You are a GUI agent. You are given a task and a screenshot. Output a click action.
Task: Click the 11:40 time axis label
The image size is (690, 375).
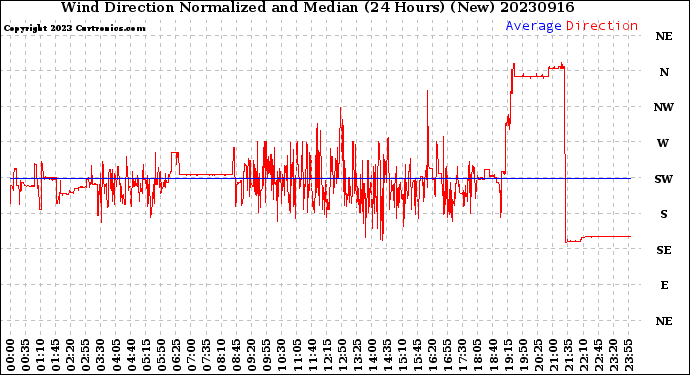tap(312, 355)
